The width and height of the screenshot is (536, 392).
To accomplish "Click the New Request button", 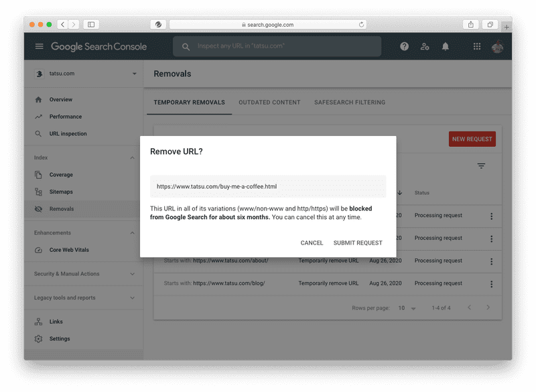I will click(x=472, y=139).
